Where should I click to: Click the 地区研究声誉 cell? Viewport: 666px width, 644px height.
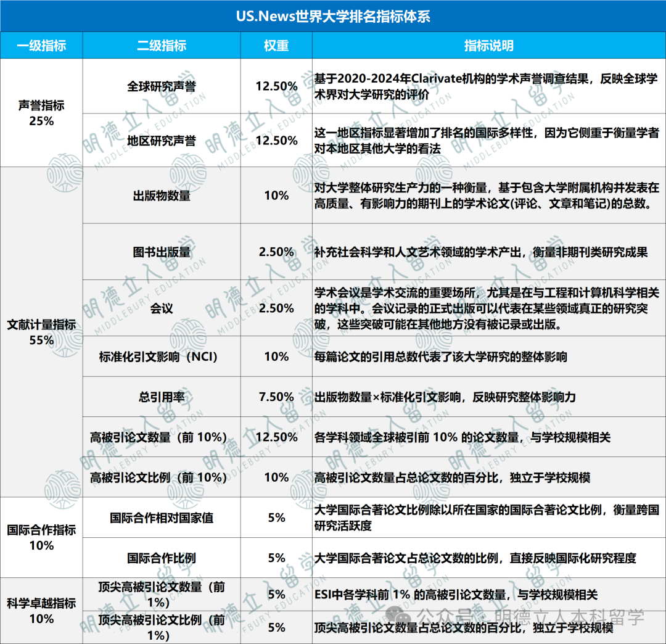162,140
